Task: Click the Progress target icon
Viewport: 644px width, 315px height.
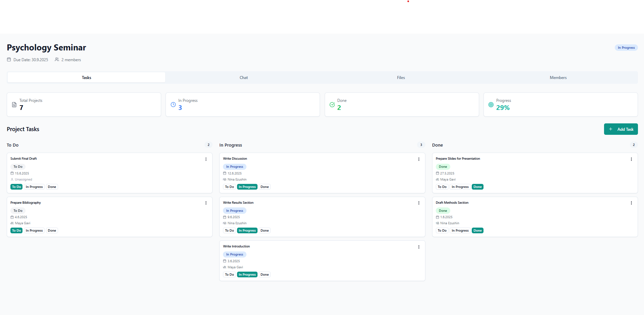Action: pos(491,105)
